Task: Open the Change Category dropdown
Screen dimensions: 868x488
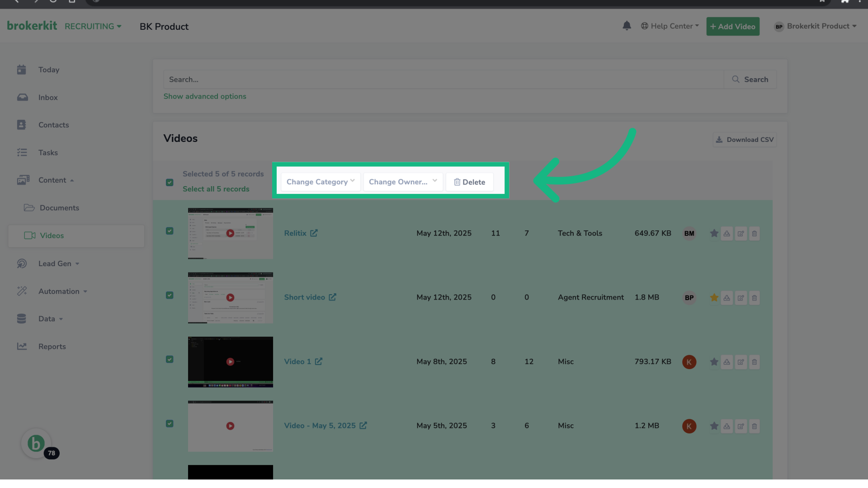Action: [321, 182]
